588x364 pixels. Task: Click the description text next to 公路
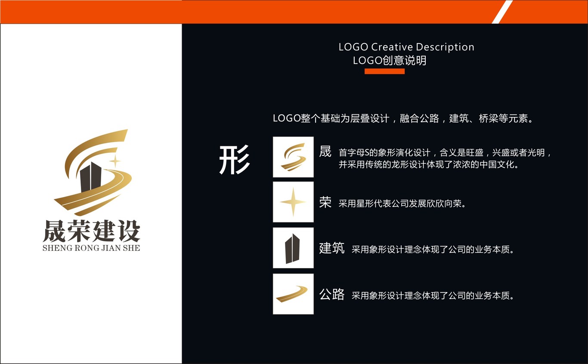[433, 296]
